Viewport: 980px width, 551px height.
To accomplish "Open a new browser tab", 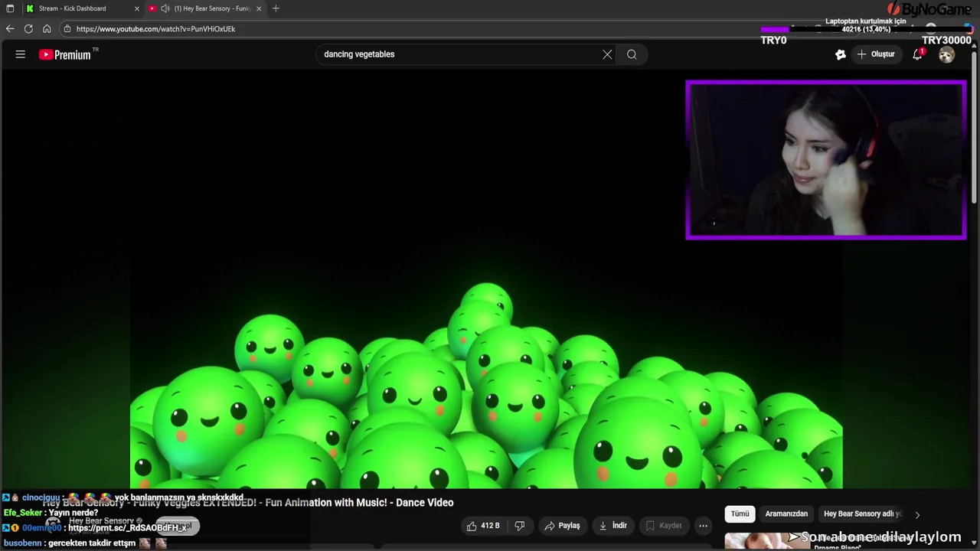I will click(x=276, y=8).
